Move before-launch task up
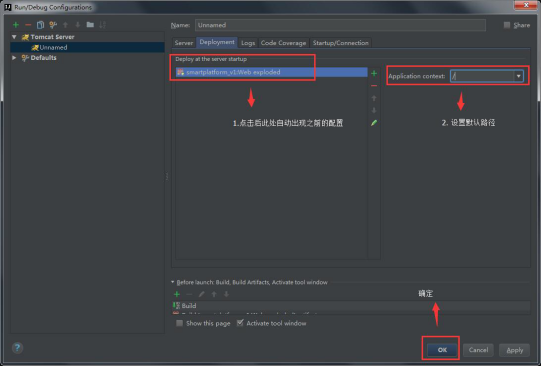The image size is (542, 367). 214,294
